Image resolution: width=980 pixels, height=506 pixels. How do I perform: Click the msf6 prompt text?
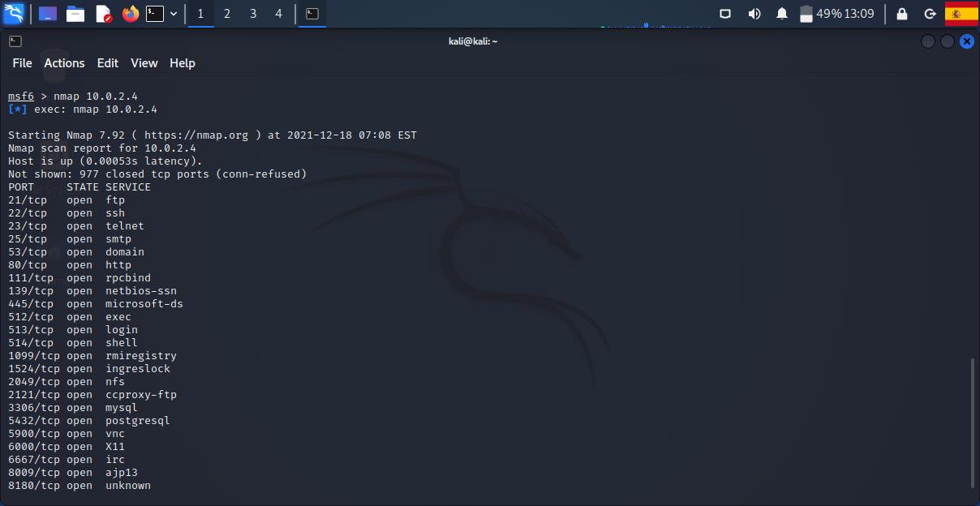pos(21,96)
